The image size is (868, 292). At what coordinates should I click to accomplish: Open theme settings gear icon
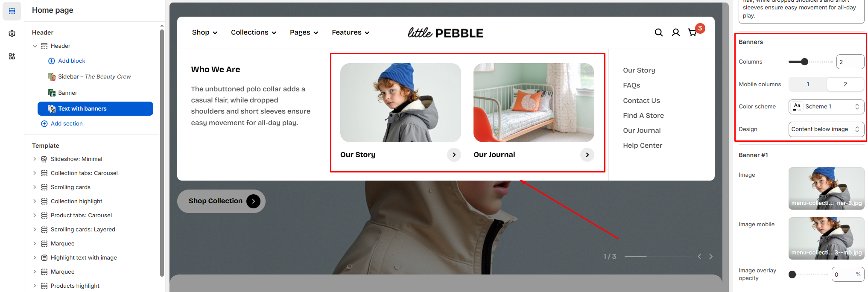tap(12, 34)
